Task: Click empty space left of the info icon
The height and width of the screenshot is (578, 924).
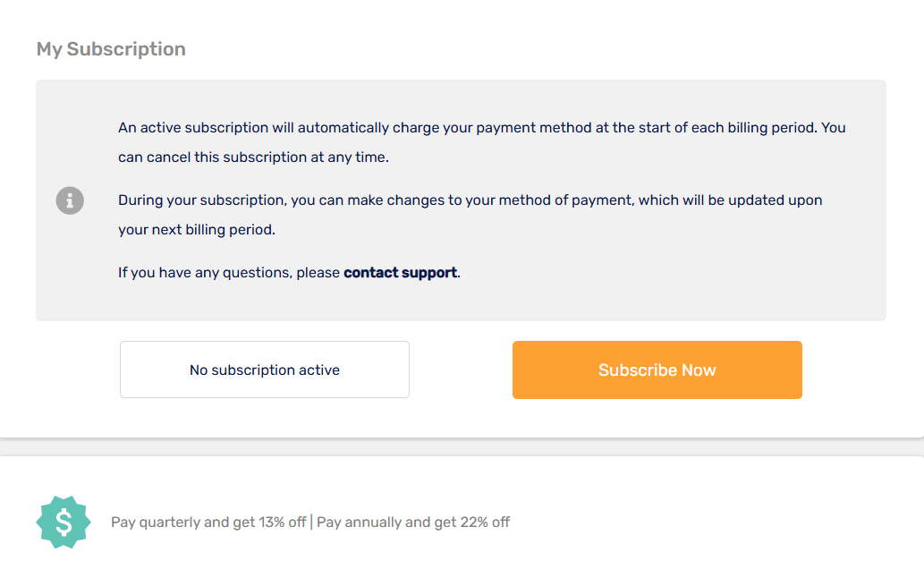Action: pos(46,200)
